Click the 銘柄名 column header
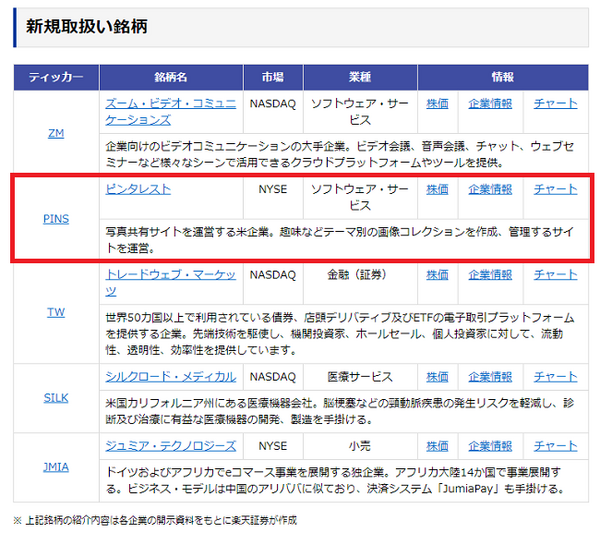 pyautogui.click(x=171, y=77)
